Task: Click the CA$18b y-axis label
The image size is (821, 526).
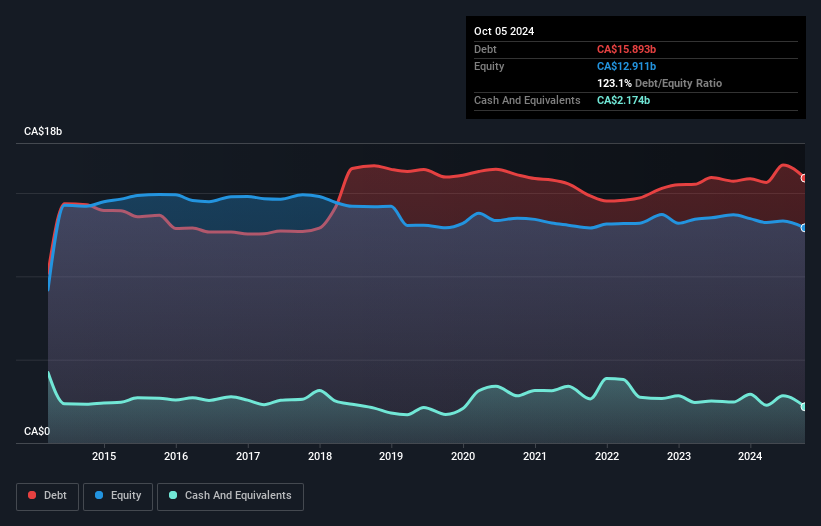Action: 43,131
